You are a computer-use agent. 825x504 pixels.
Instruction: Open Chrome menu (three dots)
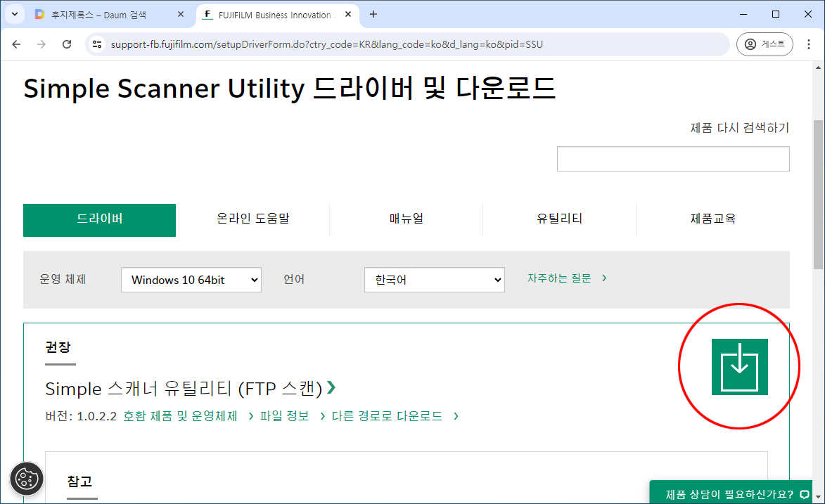click(809, 44)
